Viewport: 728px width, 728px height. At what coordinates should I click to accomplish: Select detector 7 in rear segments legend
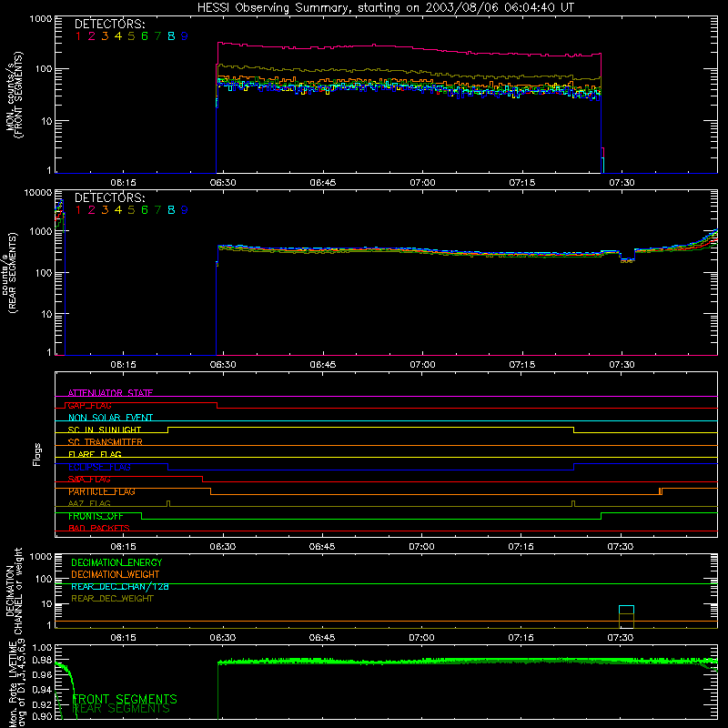pos(157,210)
